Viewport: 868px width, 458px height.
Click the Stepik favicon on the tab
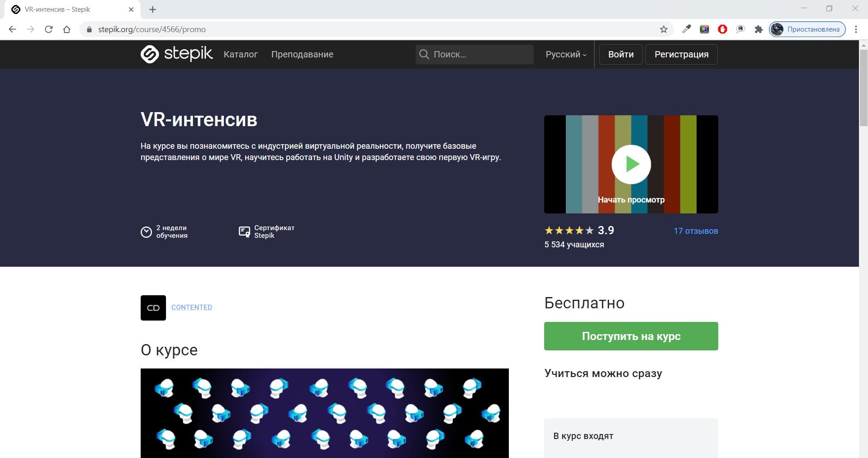[x=16, y=9]
